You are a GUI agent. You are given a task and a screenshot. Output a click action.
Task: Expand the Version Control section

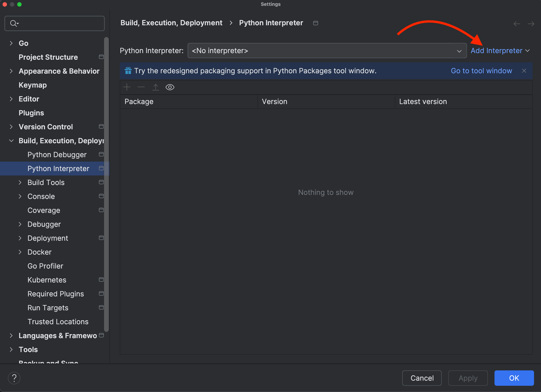[11, 127]
